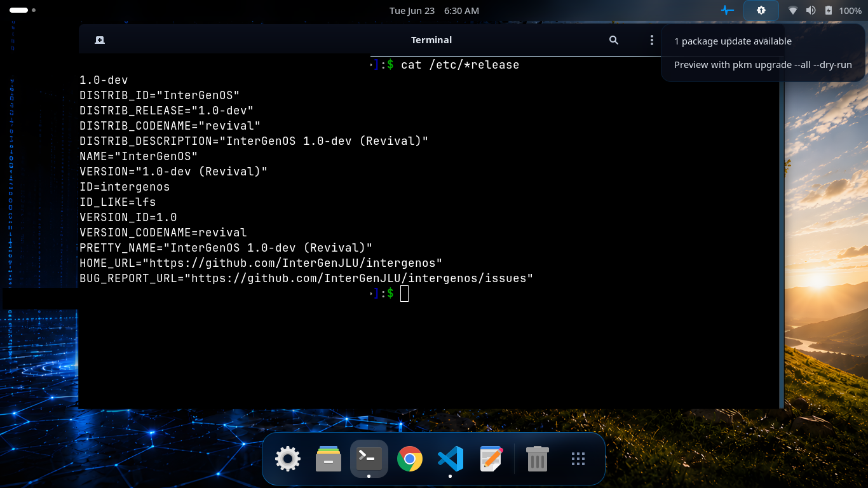Screen dimensions: 868x488
Task: Click the blue pulse indicator in top bar
Action: [x=728, y=10]
